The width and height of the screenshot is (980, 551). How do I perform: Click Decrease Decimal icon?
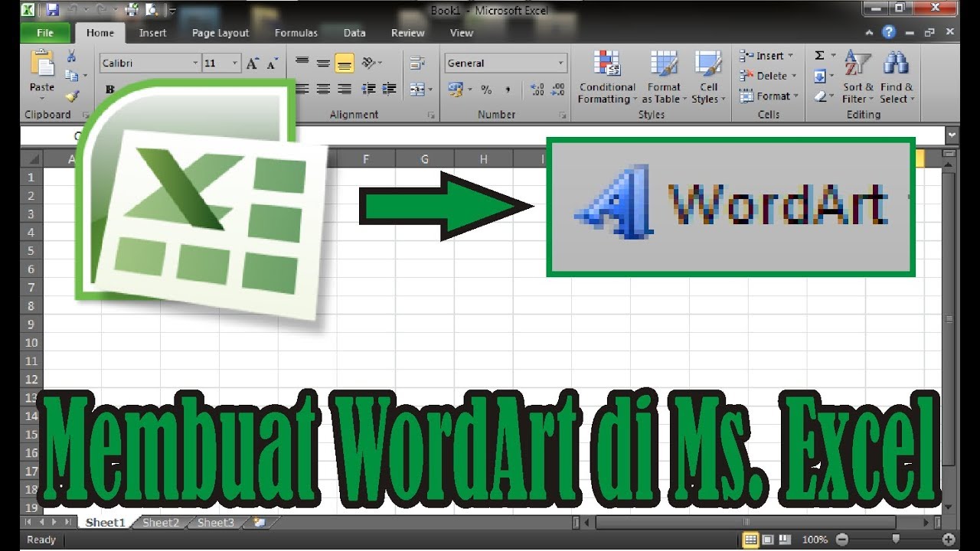coord(558,90)
